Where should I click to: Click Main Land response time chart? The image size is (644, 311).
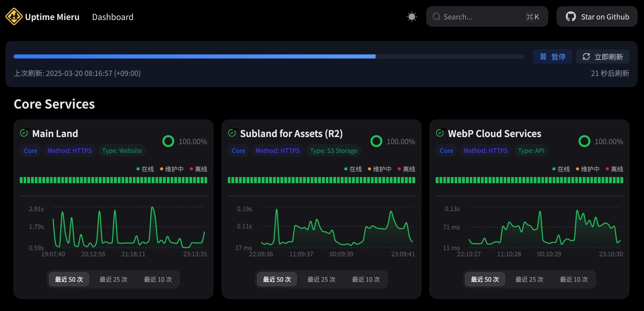pos(128,227)
